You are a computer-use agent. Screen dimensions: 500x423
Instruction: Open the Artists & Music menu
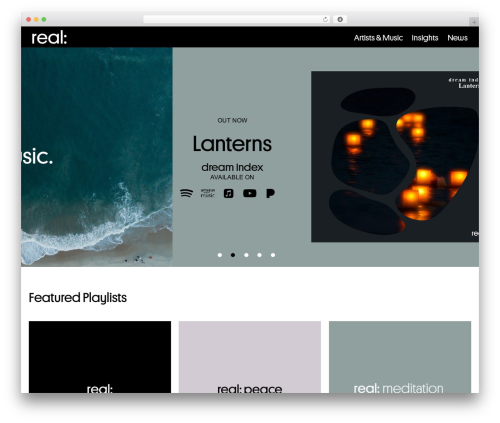click(x=378, y=38)
